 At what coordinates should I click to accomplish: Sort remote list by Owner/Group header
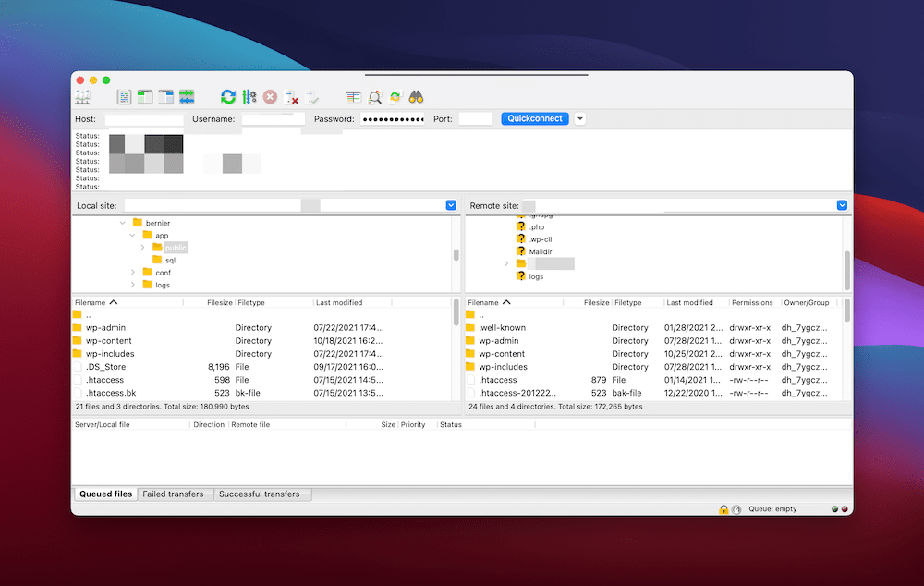pyautogui.click(x=808, y=302)
